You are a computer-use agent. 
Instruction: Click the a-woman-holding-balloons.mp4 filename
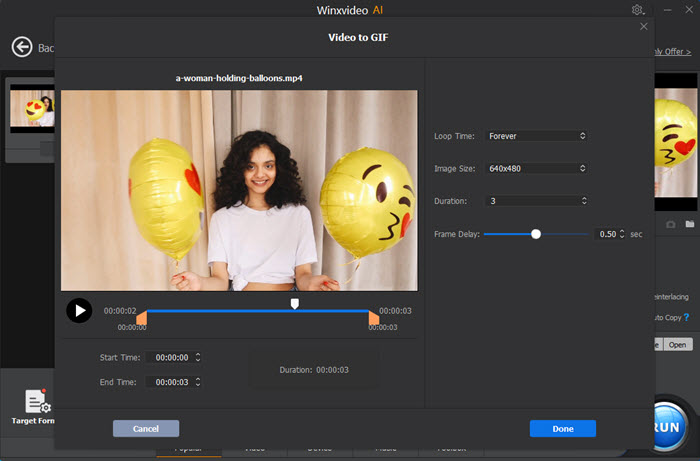(x=239, y=78)
